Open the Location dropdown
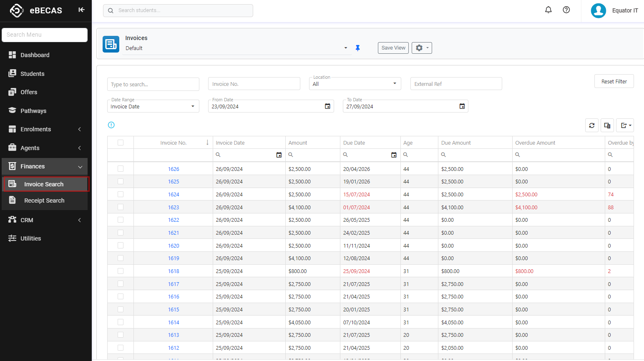Screen dimensions: 644x361 355,84
